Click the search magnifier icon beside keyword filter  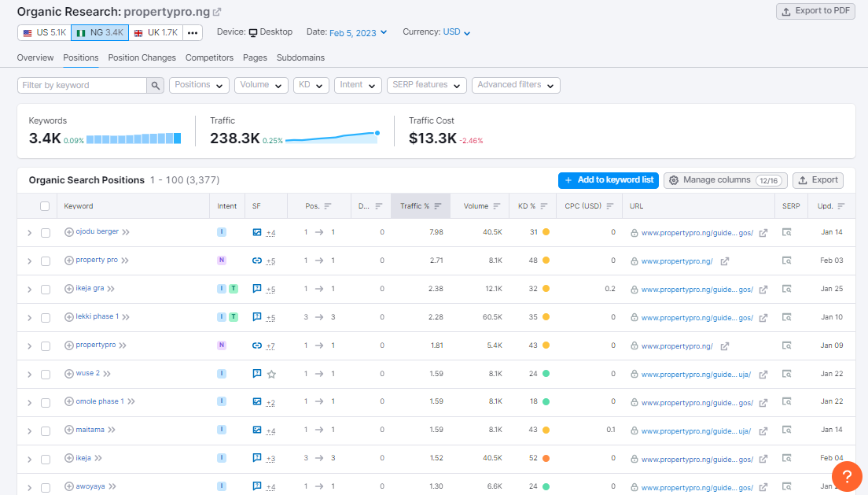tap(156, 85)
